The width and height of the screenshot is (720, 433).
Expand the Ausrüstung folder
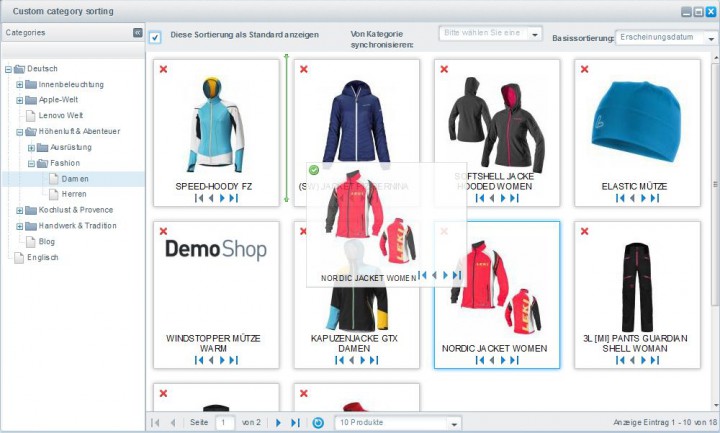pos(31,148)
